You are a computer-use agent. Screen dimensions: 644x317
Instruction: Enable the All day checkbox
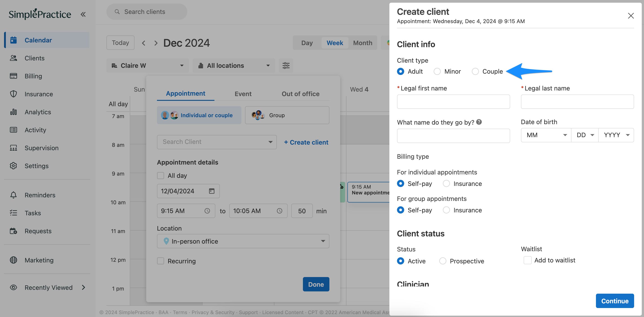(161, 176)
